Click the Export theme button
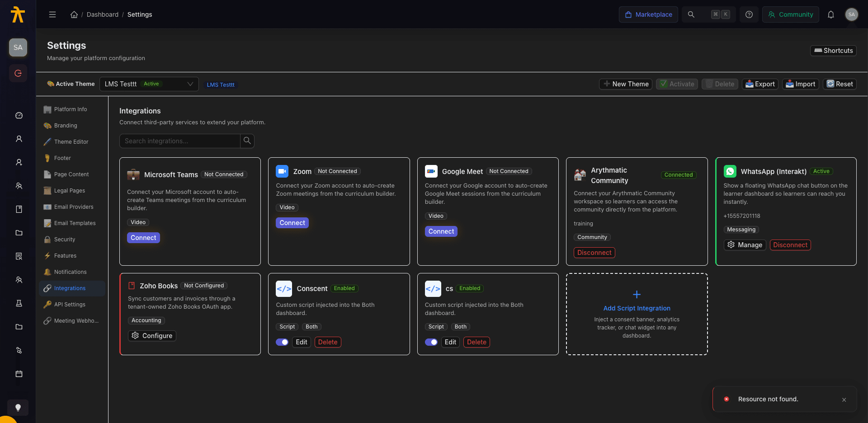This screenshot has width=868, height=423. point(760,84)
